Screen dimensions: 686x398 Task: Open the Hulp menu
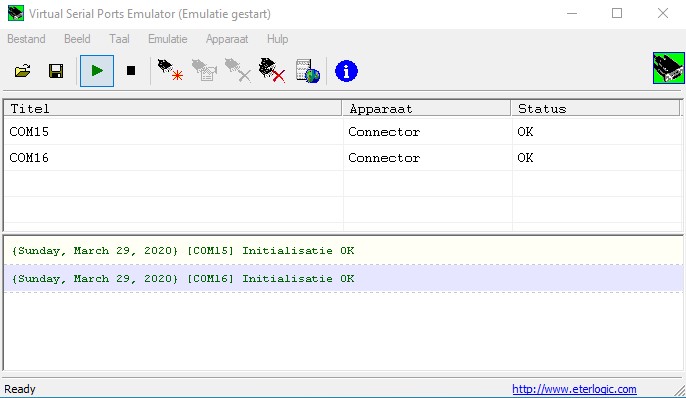pyautogui.click(x=277, y=39)
